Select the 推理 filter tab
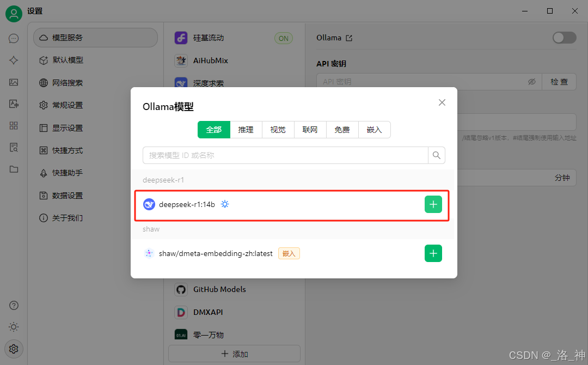This screenshot has height=365, width=588. point(246,130)
